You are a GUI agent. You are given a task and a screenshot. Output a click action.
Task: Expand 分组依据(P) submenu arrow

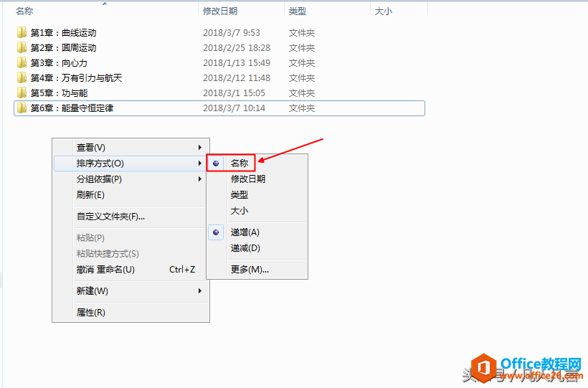coord(200,179)
